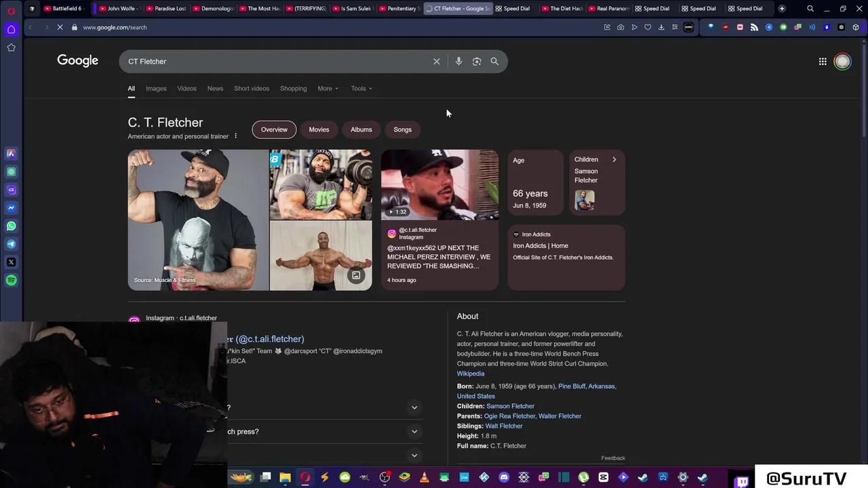The width and height of the screenshot is (868, 488).
Task: Open a new tab with plus button
Action: [782, 9]
